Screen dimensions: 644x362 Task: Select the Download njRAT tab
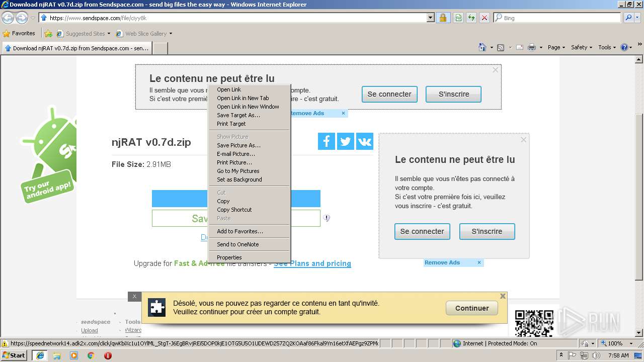click(76, 48)
